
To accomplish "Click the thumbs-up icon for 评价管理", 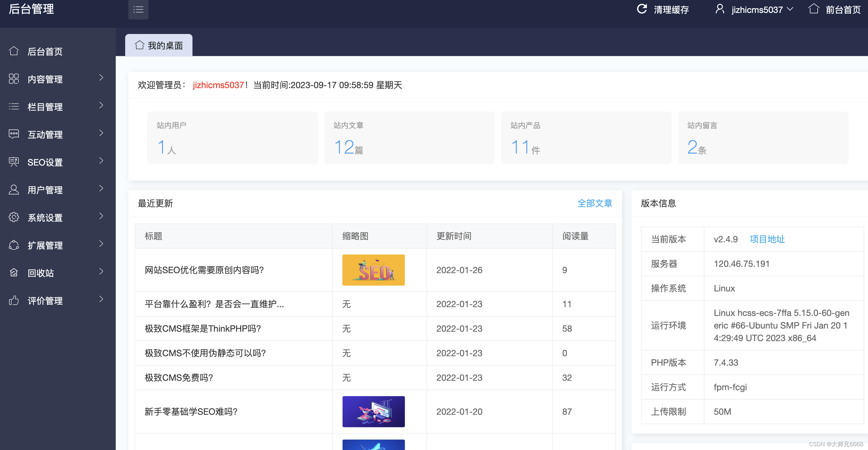I will click(14, 300).
